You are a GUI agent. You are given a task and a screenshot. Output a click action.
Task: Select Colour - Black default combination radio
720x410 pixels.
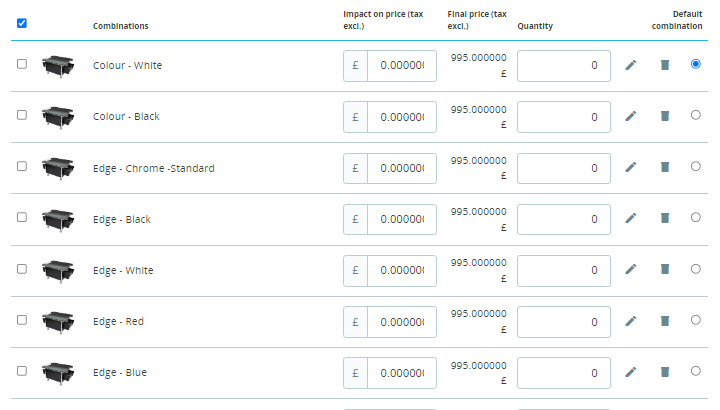[x=695, y=115]
